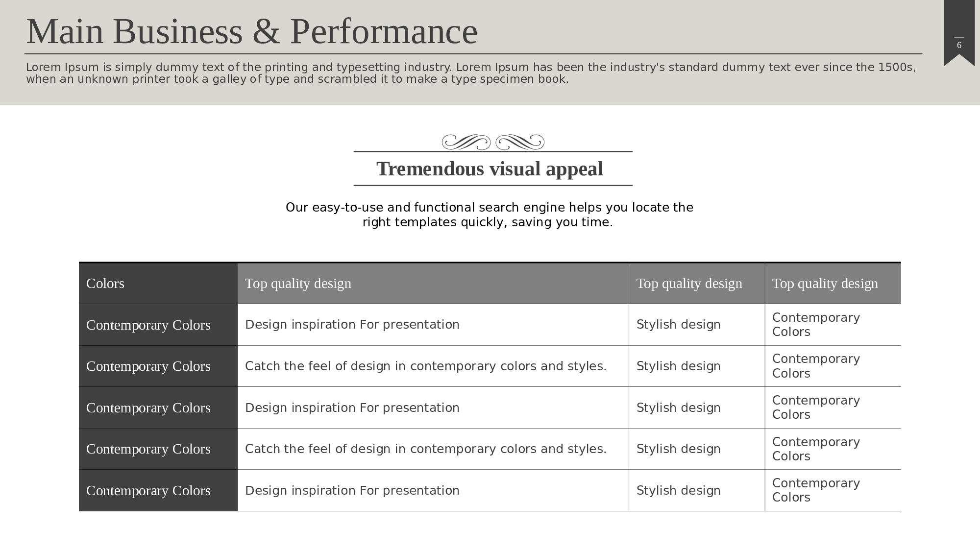
Task: Click first body row's rightmost "Contemporary Colors" cell
Action: [832, 325]
